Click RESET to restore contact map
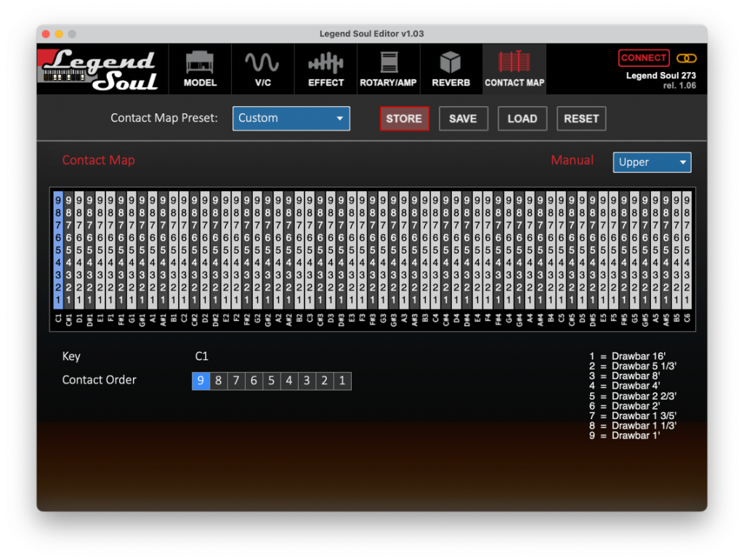Viewport: 744px width, 560px height. coord(581,118)
